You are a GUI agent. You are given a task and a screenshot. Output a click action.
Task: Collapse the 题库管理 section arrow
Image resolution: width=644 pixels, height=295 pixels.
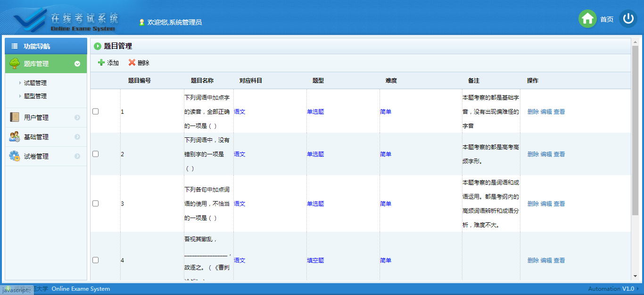[x=77, y=64]
